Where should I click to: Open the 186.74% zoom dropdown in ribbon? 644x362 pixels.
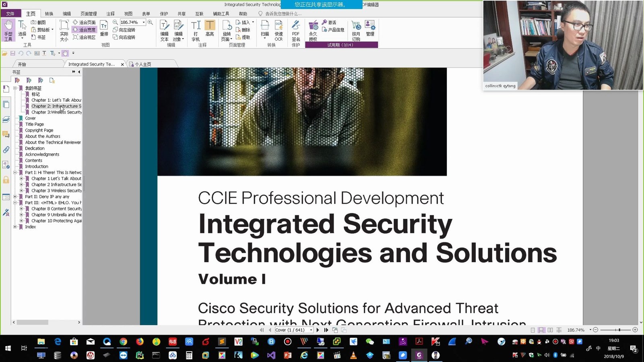[144, 23]
